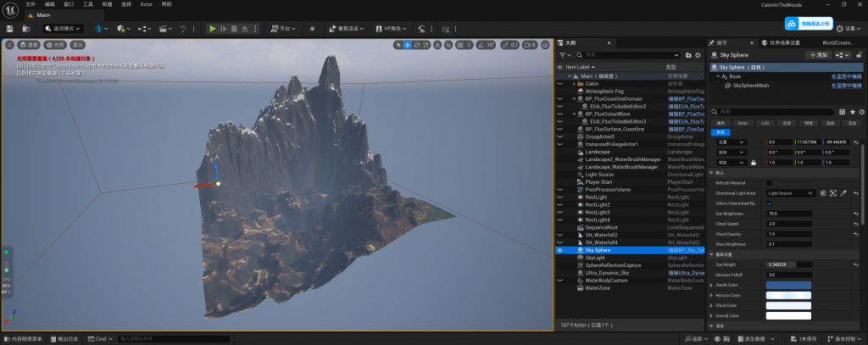Click the green Play button in toolbar
The height and width of the screenshot is (345, 868).
212,29
